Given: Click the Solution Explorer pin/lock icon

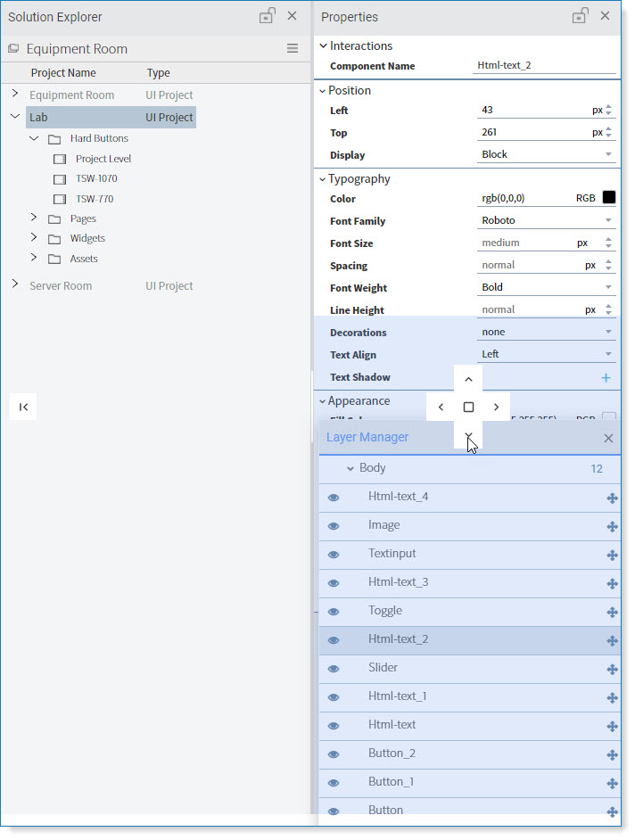Looking at the screenshot, I should [x=267, y=15].
